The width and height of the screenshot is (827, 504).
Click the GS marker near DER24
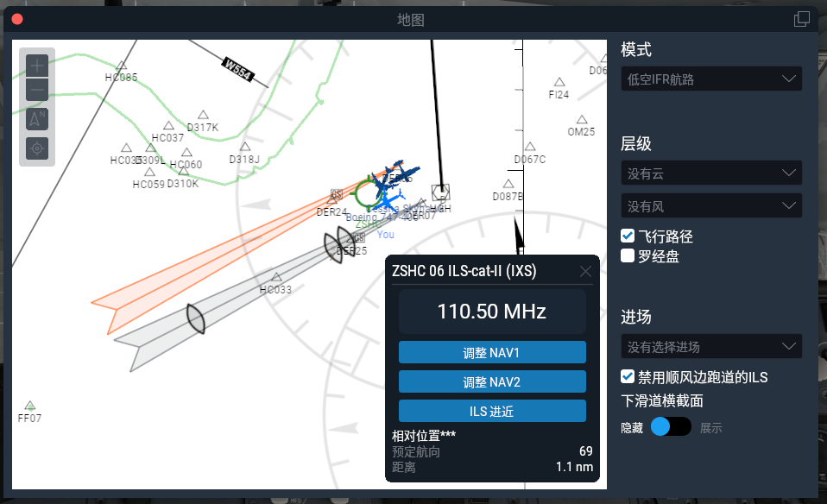[x=336, y=194]
